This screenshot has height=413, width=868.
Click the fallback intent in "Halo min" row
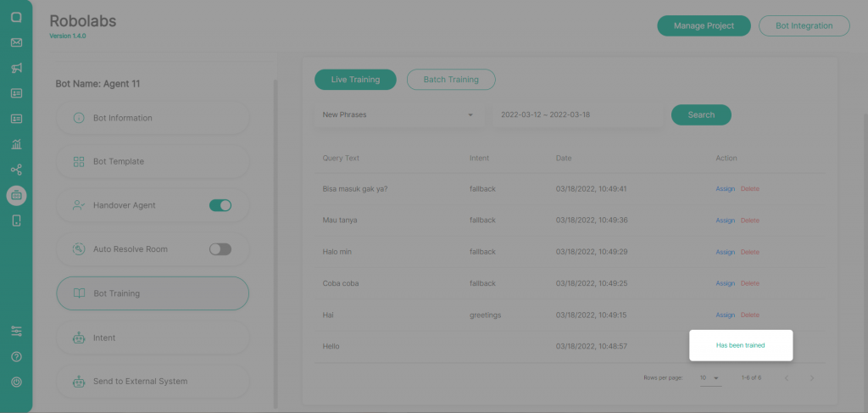coord(482,252)
